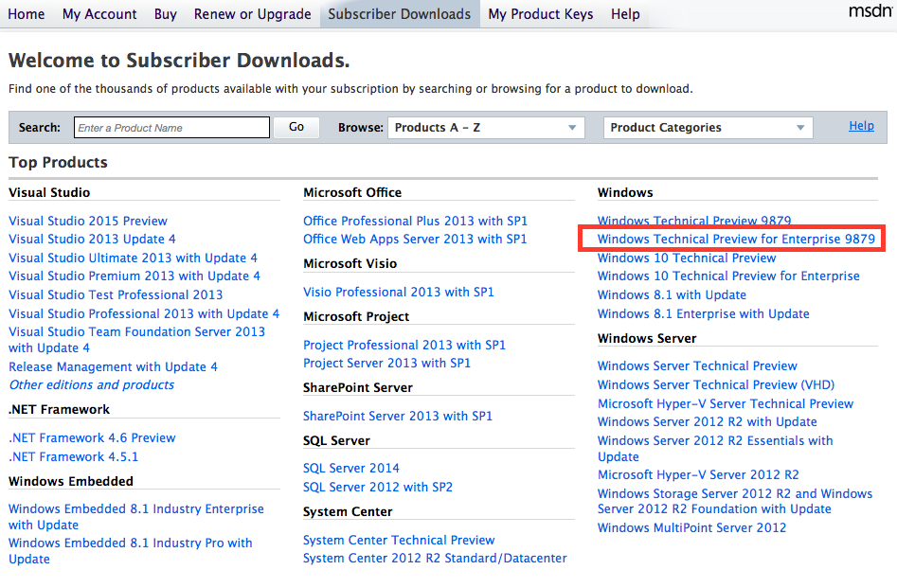Open System Center Technical Preview

click(x=399, y=540)
